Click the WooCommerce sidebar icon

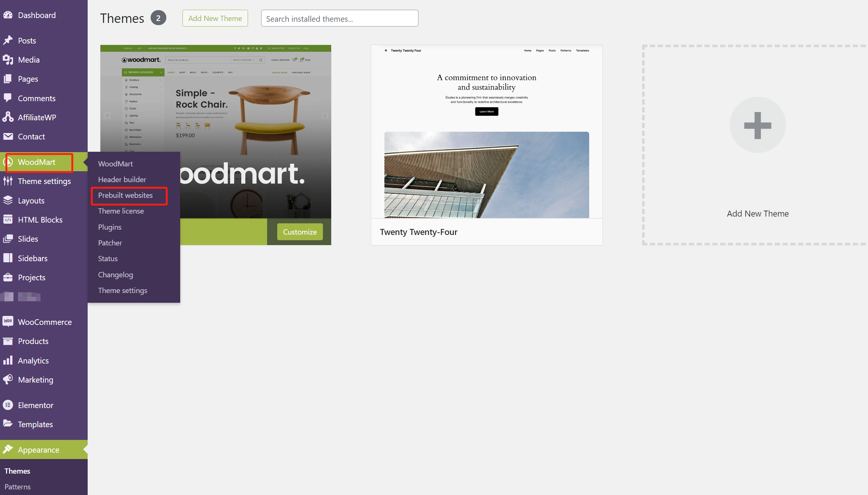[x=8, y=322]
